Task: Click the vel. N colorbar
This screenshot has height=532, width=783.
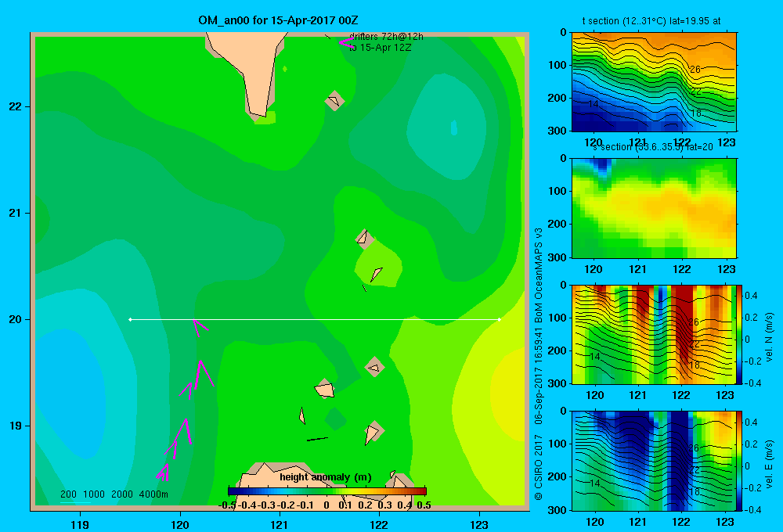Action: [740, 334]
